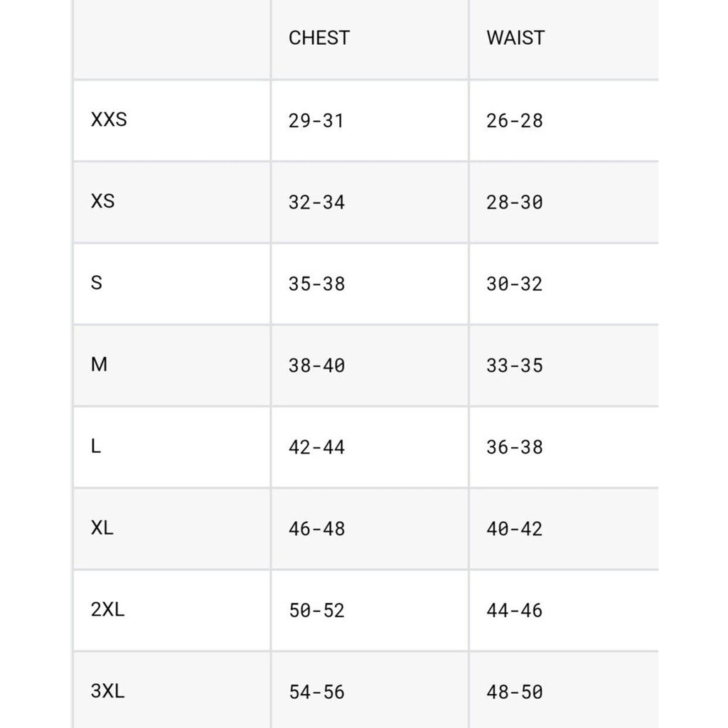Click waist value 48-50
Screen dimensions: 728x728
pos(515,692)
